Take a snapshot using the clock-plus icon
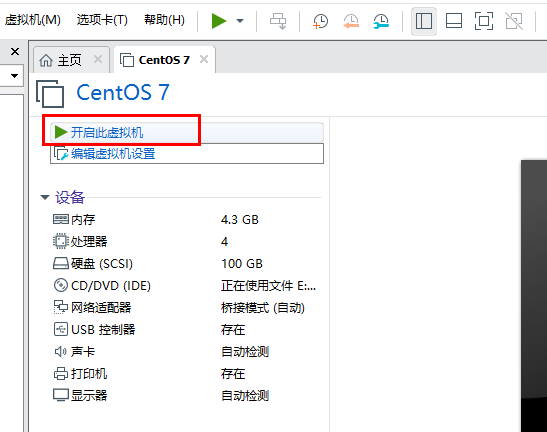547x432 pixels. click(320, 21)
